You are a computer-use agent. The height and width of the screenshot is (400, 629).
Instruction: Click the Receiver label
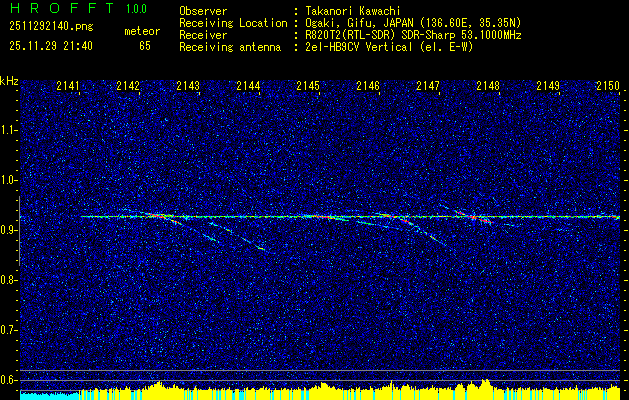(x=203, y=35)
